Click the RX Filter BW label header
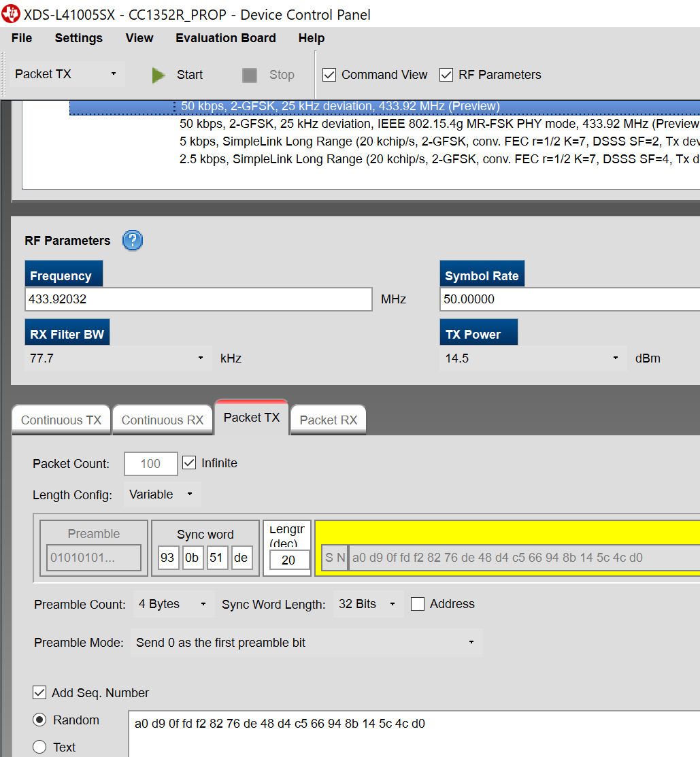This screenshot has height=757, width=700. pyautogui.click(x=67, y=332)
